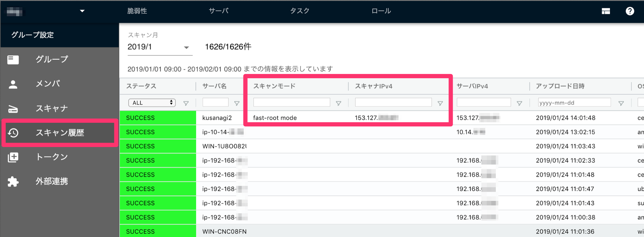The height and width of the screenshot is (237, 644).
Task: Sort by the ステータス column header
Action: pyautogui.click(x=141, y=86)
